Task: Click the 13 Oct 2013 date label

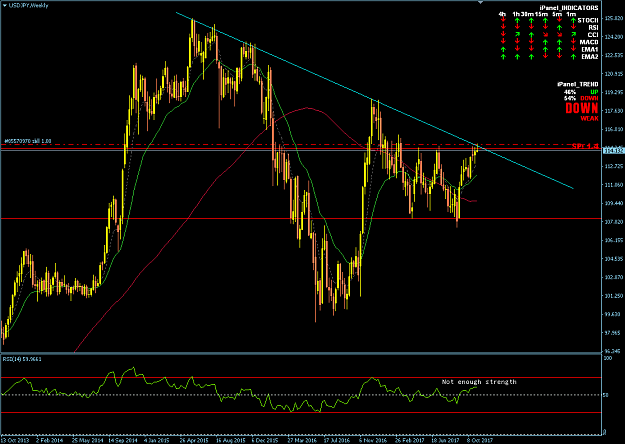Action: tap(15, 440)
